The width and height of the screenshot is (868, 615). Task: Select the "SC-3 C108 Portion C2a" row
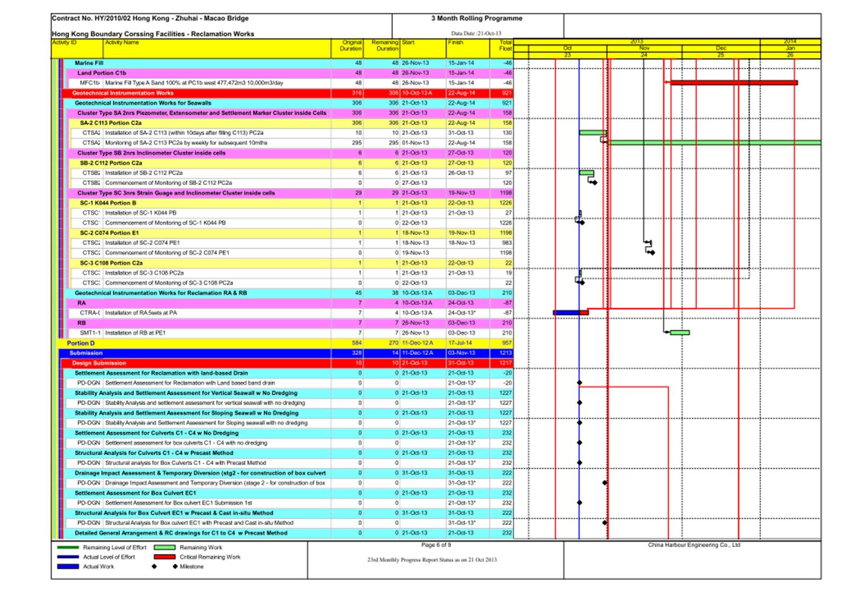(292, 263)
